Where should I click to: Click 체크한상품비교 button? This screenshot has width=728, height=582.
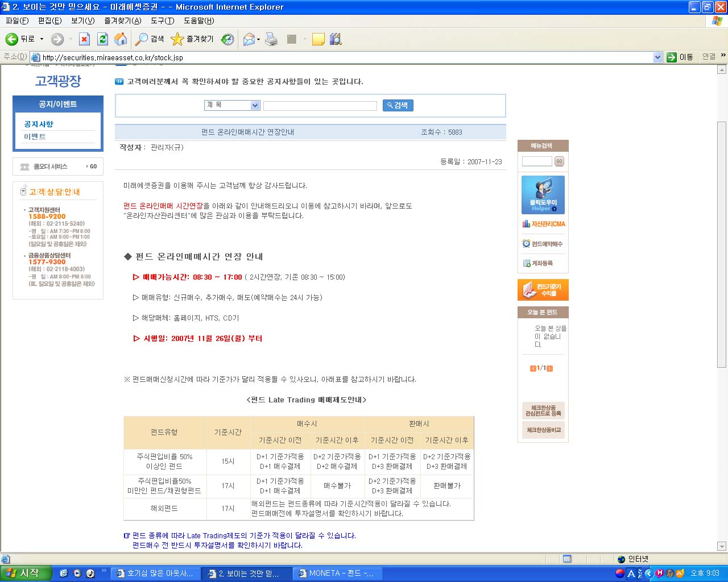[x=543, y=430]
